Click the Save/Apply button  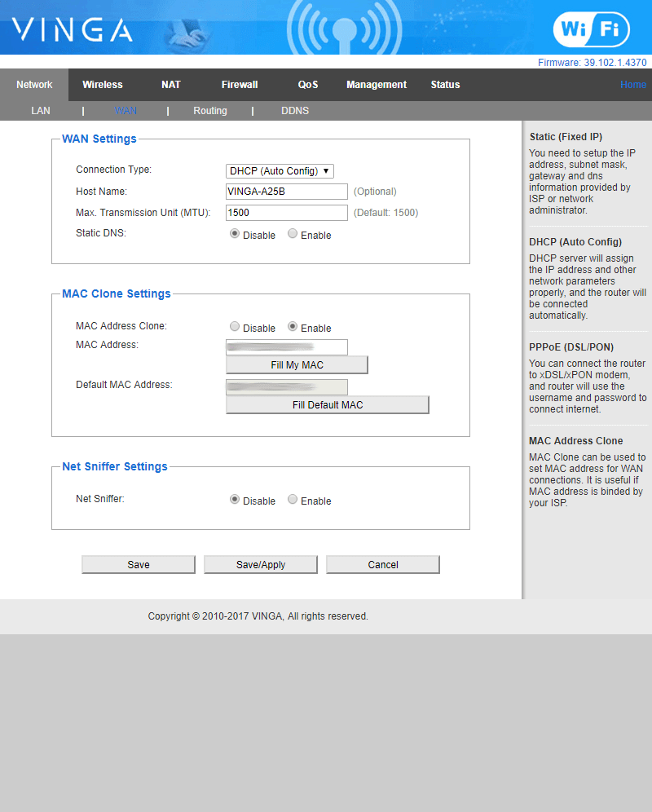pos(261,564)
